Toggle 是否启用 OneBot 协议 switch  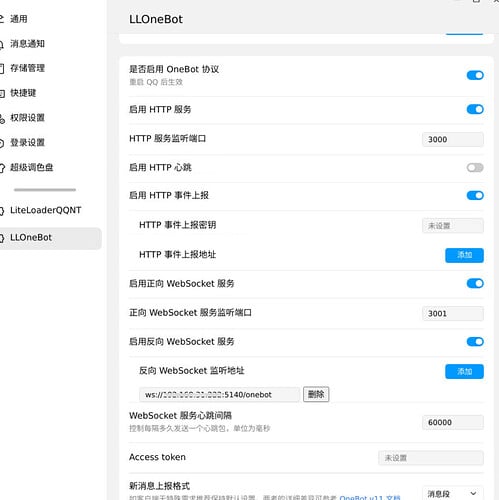pos(475,75)
